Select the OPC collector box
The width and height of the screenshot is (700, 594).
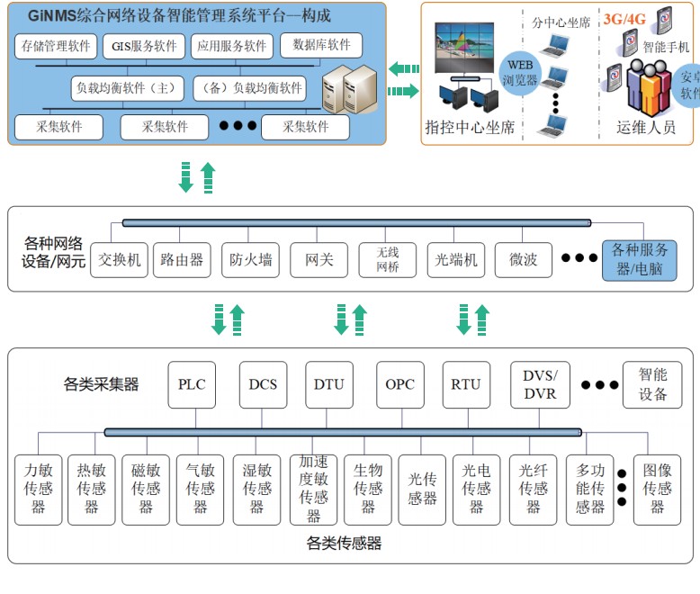(400, 384)
